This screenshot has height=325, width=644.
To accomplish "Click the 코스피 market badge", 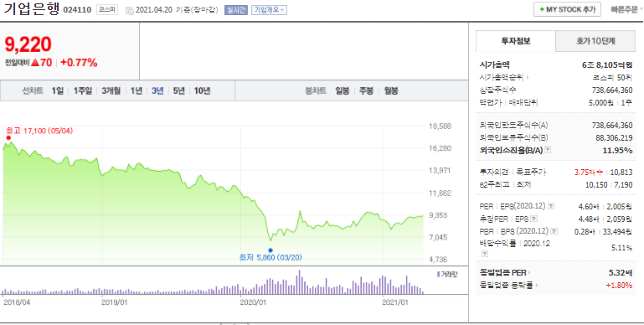I will [107, 10].
